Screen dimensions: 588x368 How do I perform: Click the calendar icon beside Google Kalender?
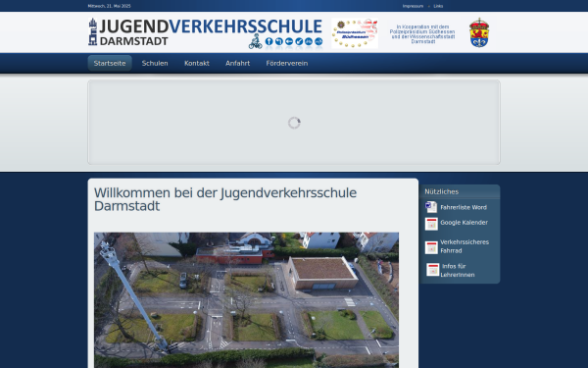point(431,224)
